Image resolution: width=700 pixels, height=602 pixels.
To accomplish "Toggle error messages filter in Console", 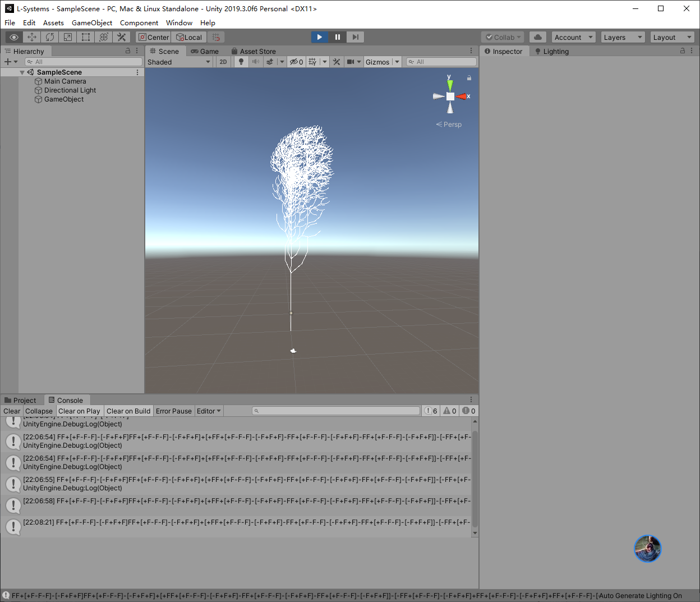I will [x=469, y=411].
